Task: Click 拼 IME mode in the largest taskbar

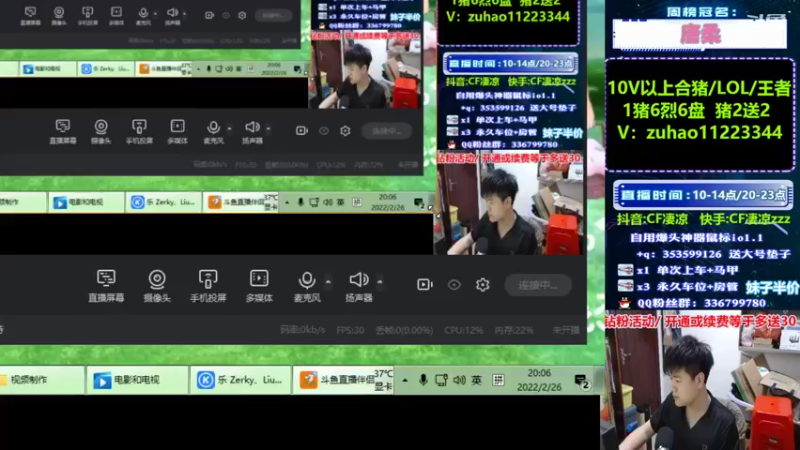Action: 498,380
